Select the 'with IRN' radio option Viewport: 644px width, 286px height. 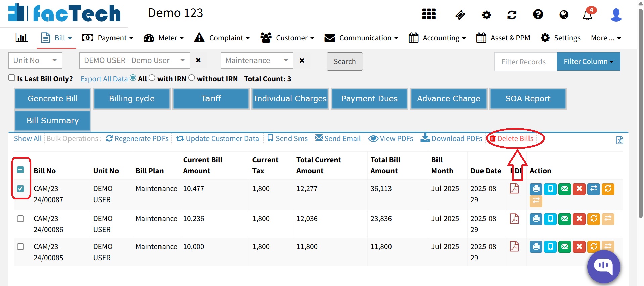pyautogui.click(x=152, y=78)
